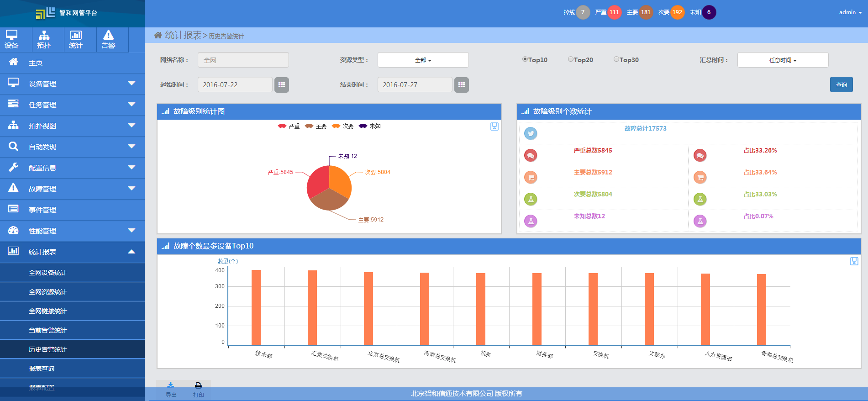Click the 查询 query button
This screenshot has height=401, width=868.
(841, 84)
